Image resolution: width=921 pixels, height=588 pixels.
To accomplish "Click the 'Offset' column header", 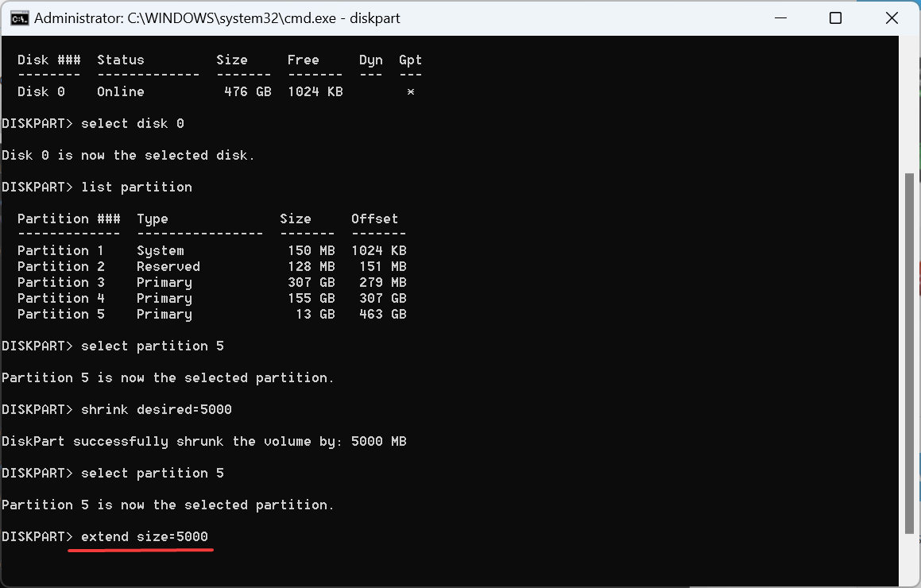I will pyautogui.click(x=375, y=219).
